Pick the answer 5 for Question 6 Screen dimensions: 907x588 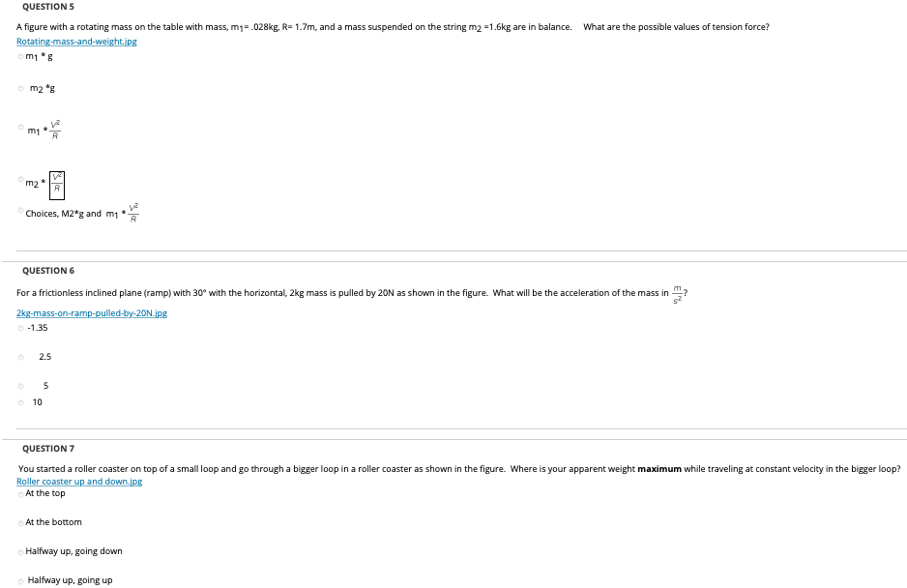coord(21,386)
